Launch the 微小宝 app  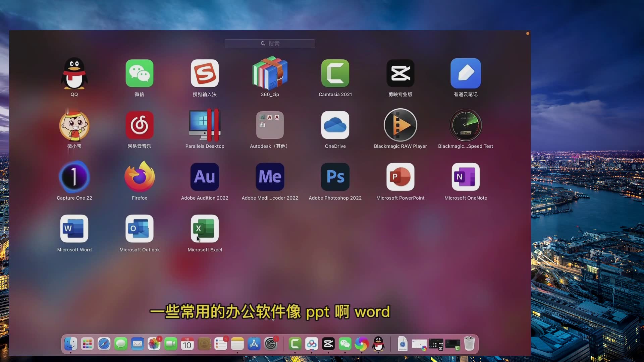pyautogui.click(x=74, y=125)
